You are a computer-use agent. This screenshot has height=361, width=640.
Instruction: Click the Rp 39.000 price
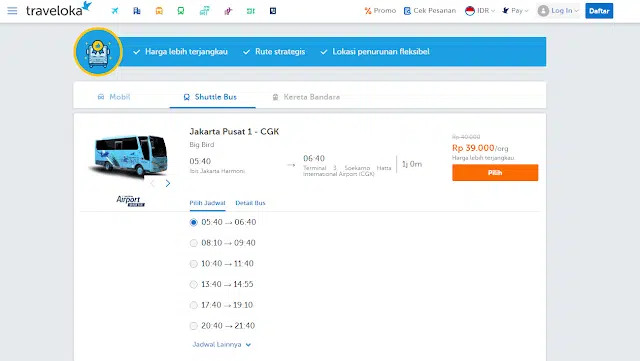click(x=473, y=148)
